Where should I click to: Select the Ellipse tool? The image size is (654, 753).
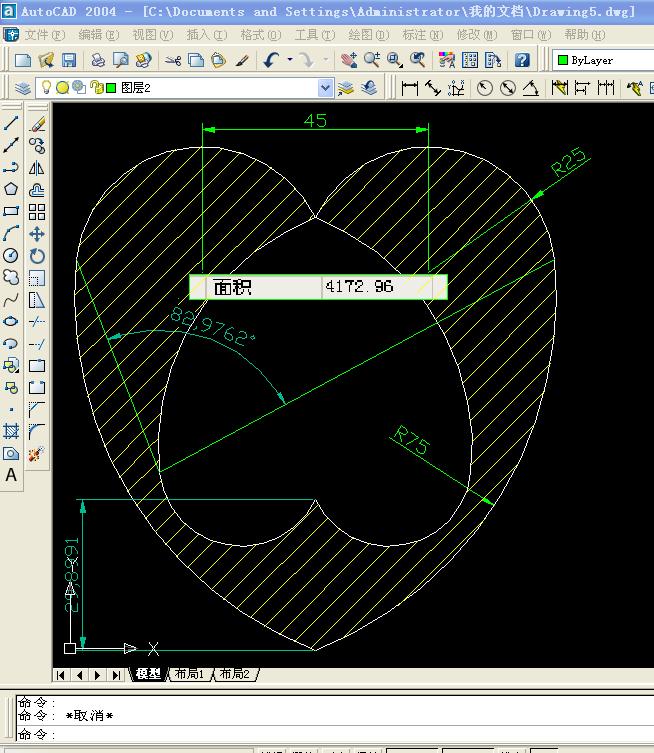11,321
